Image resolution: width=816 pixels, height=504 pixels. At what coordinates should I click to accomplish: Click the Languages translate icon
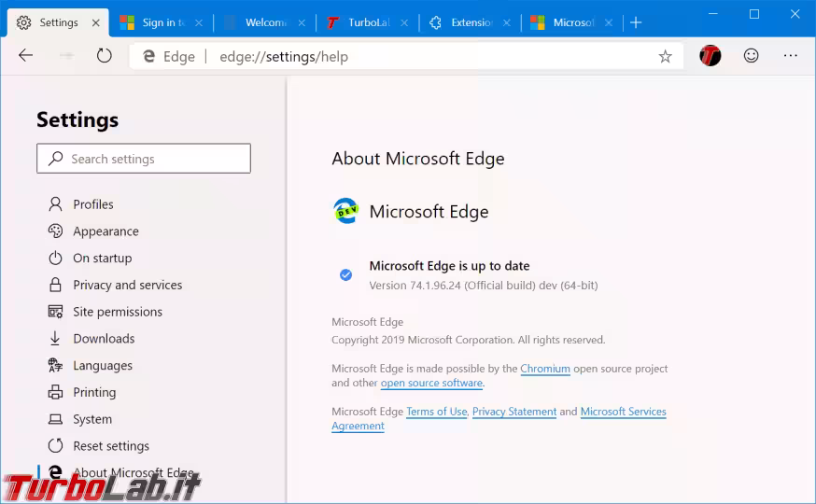click(x=55, y=365)
